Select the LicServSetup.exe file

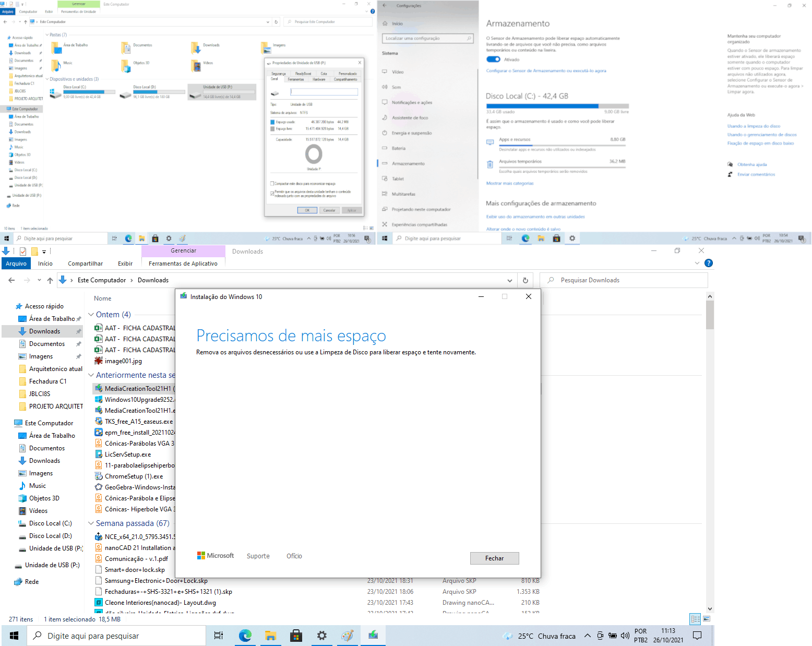[x=128, y=454]
